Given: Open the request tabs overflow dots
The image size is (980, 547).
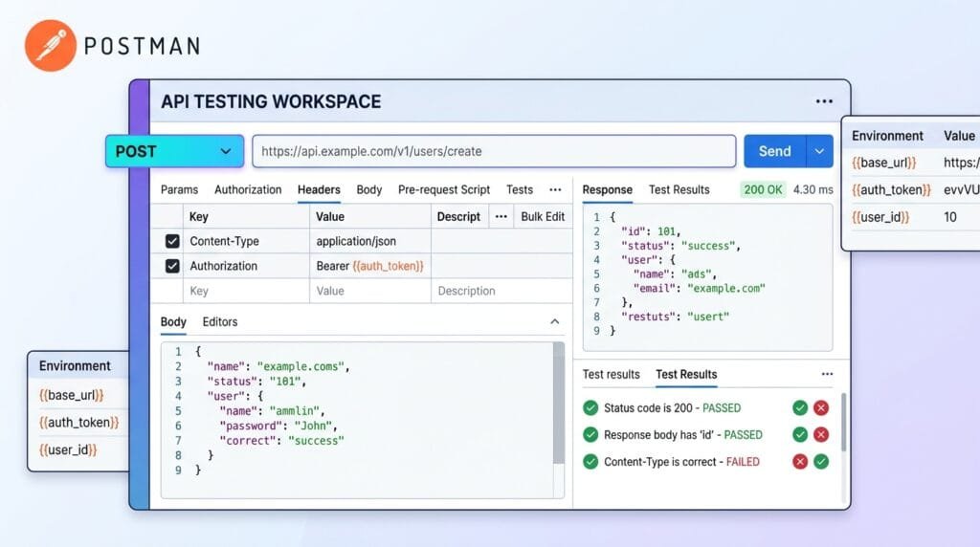Looking at the screenshot, I should point(555,189).
